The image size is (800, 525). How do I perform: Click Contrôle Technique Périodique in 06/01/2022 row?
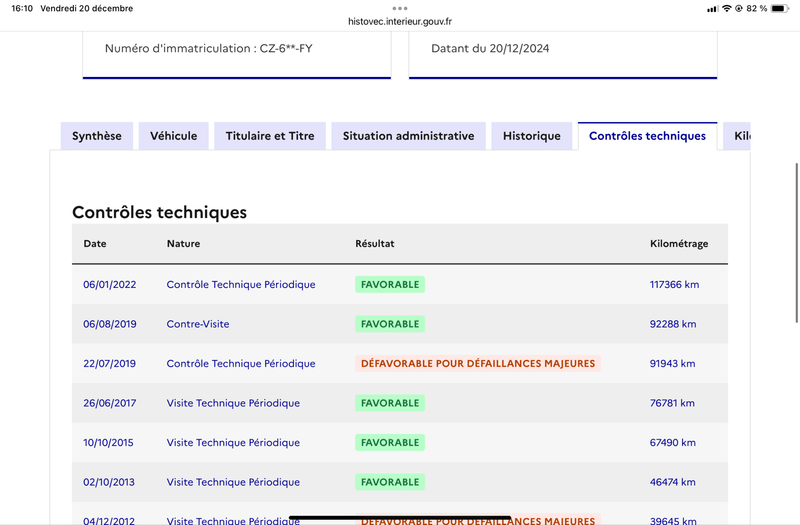coord(241,284)
